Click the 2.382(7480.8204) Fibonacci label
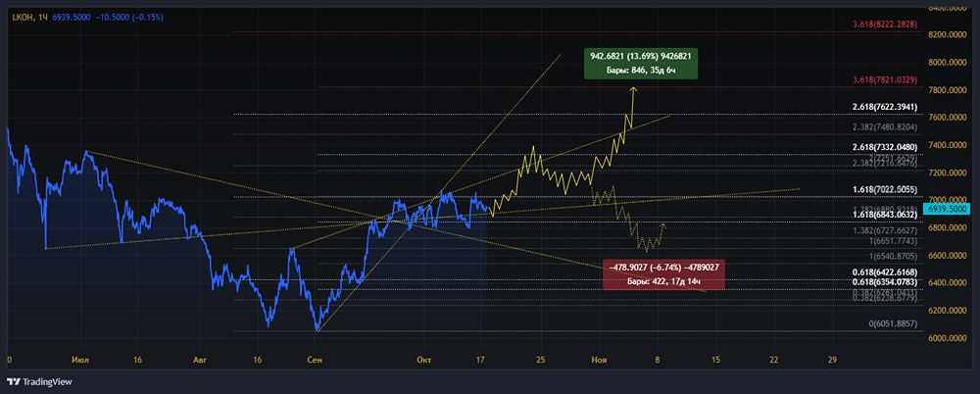Image resolution: width=980 pixels, height=394 pixels. (x=885, y=126)
